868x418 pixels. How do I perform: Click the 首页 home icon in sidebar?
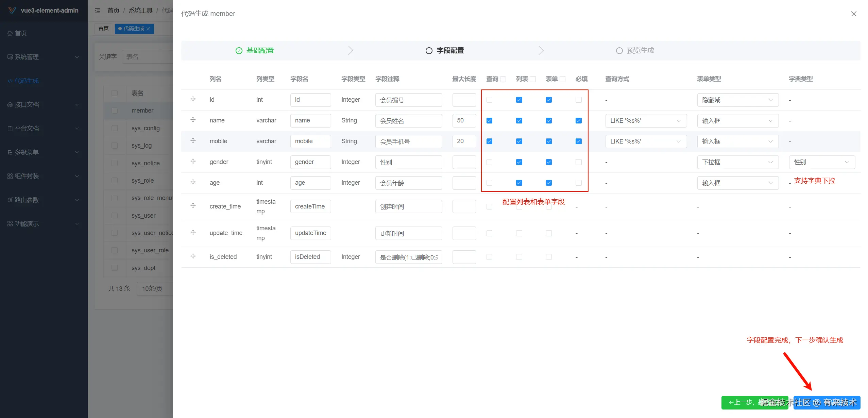tap(10, 33)
